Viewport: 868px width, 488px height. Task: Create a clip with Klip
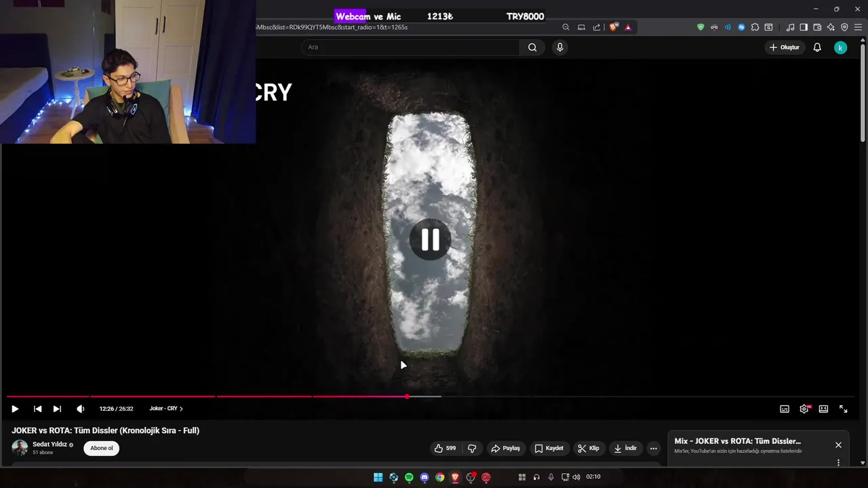point(589,448)
